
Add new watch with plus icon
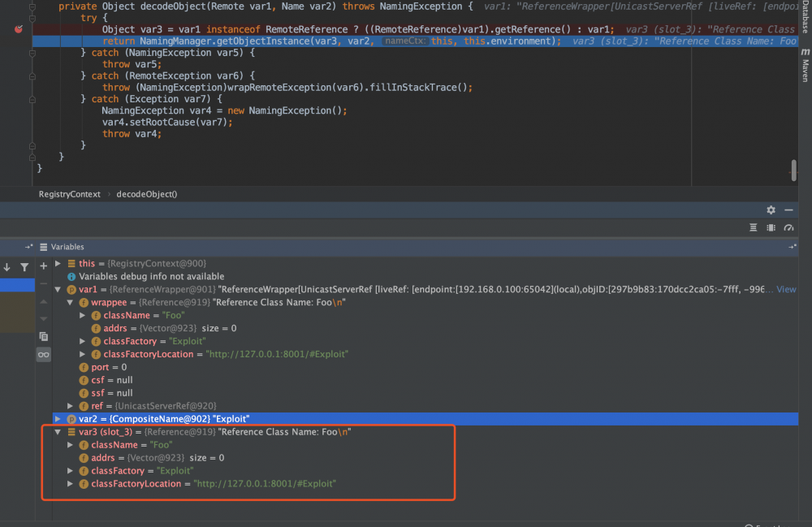[x=44, y=266]
